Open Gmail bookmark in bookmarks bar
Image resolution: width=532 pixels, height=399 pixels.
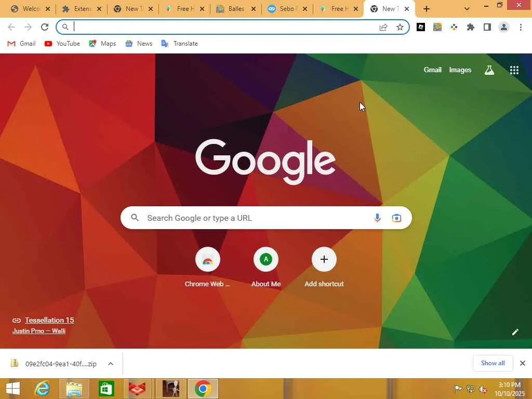pos(21,44)
